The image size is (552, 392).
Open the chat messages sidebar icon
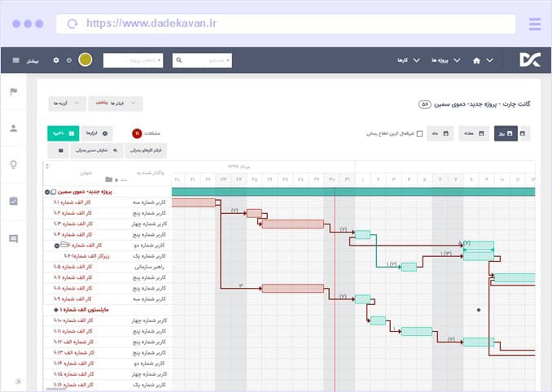[13, 238]
